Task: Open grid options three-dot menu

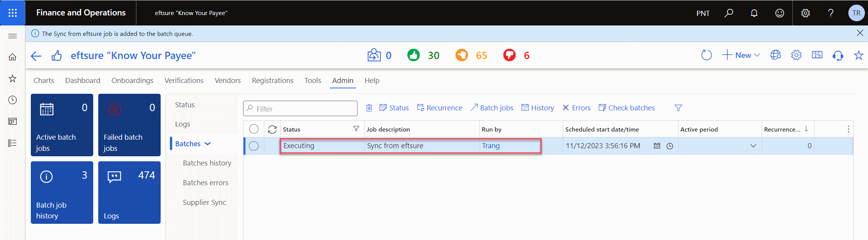Action: [848, 129]
